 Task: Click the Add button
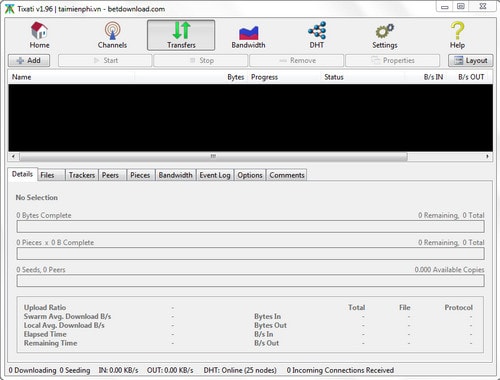coord(29,61)
